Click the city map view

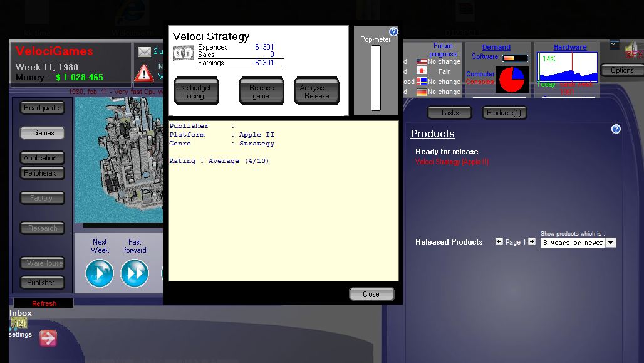tap(118, 160)
